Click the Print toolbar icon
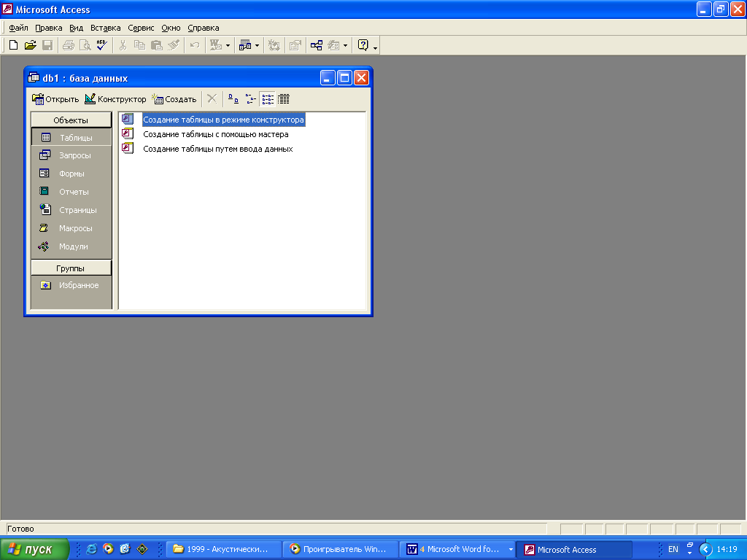 point(69,45)
